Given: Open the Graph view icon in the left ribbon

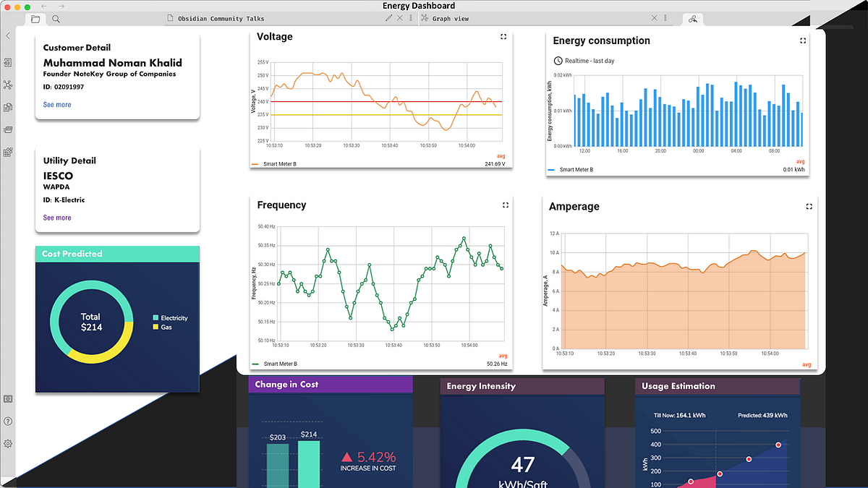Looking at the screenshot, I should [9, 84].
